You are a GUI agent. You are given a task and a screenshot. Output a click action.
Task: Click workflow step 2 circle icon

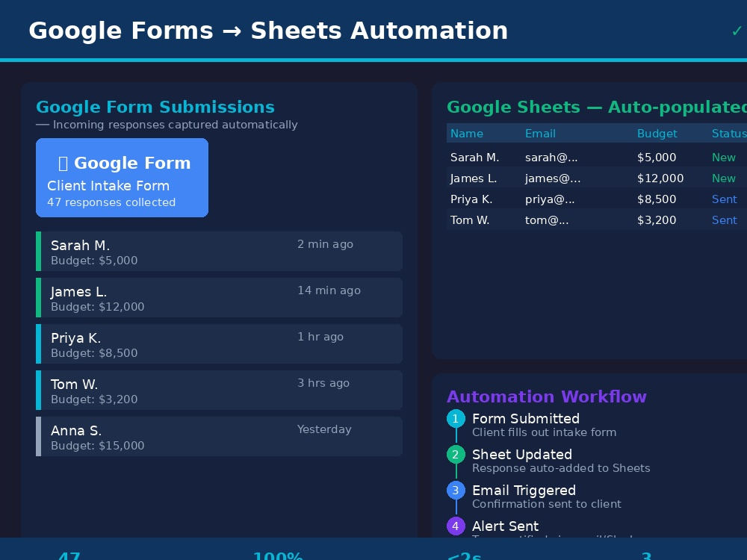coord(456,454)
